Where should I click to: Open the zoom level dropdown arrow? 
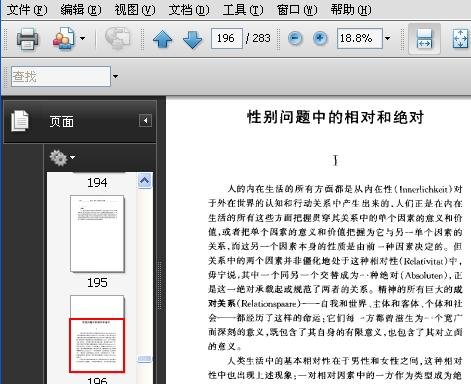click(387, 38)
